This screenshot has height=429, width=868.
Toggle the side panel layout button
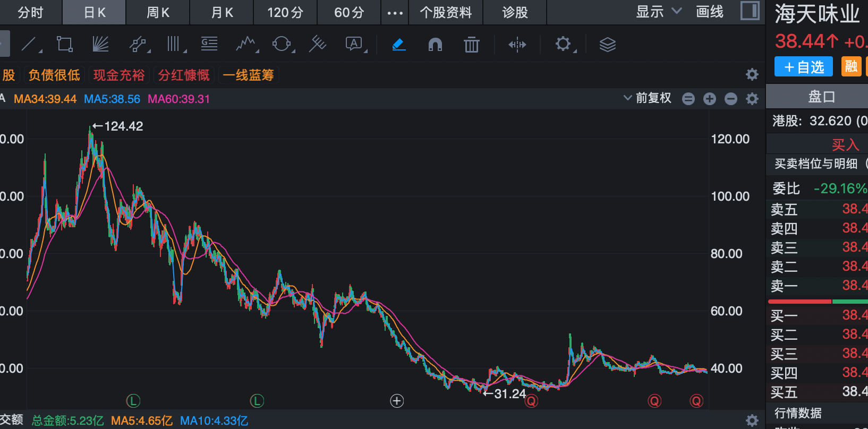click(750, 11)
